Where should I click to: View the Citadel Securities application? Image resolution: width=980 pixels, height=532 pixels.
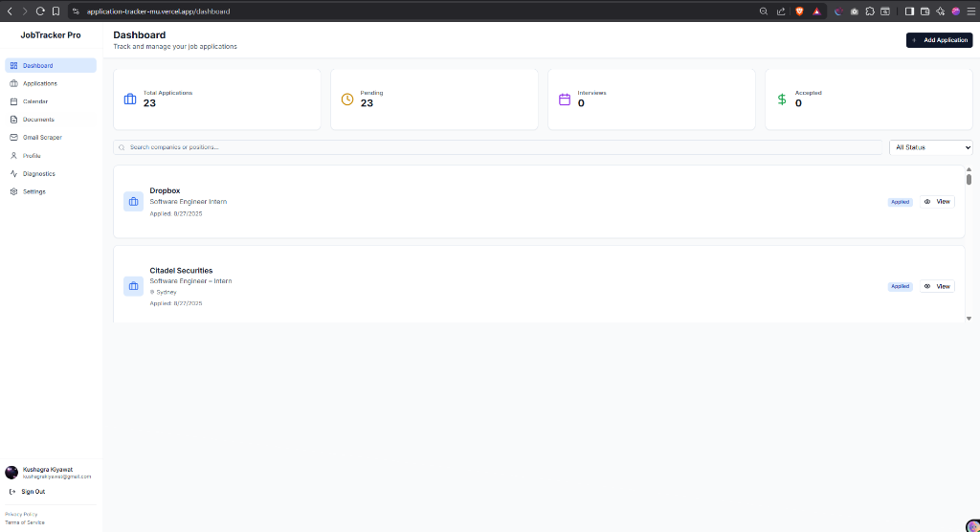pyautogui.click(x=937, y=286)
